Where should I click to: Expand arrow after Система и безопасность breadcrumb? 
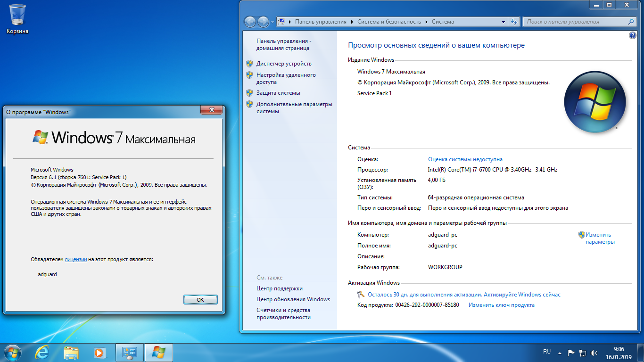426,22
